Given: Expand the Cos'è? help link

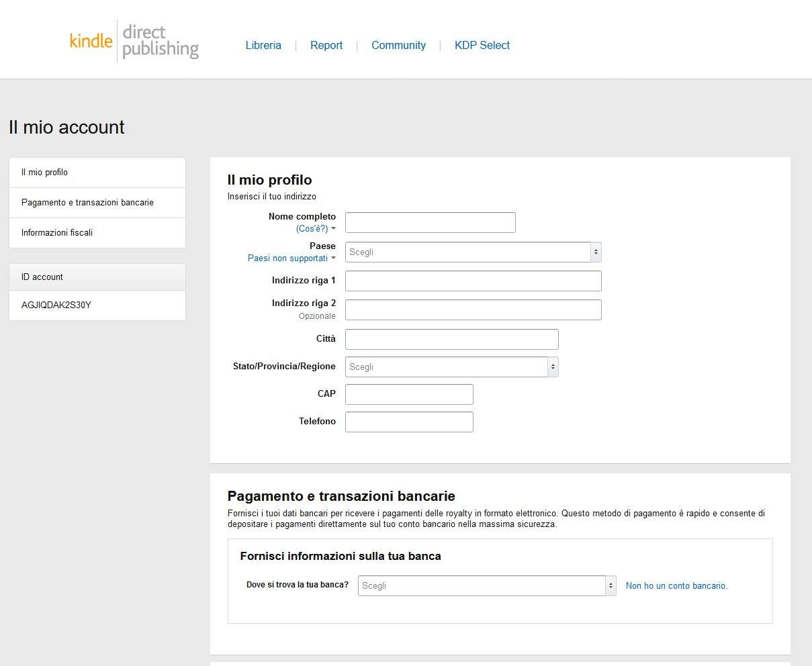Looking at the screenshot, I should (x=314, y=229).
